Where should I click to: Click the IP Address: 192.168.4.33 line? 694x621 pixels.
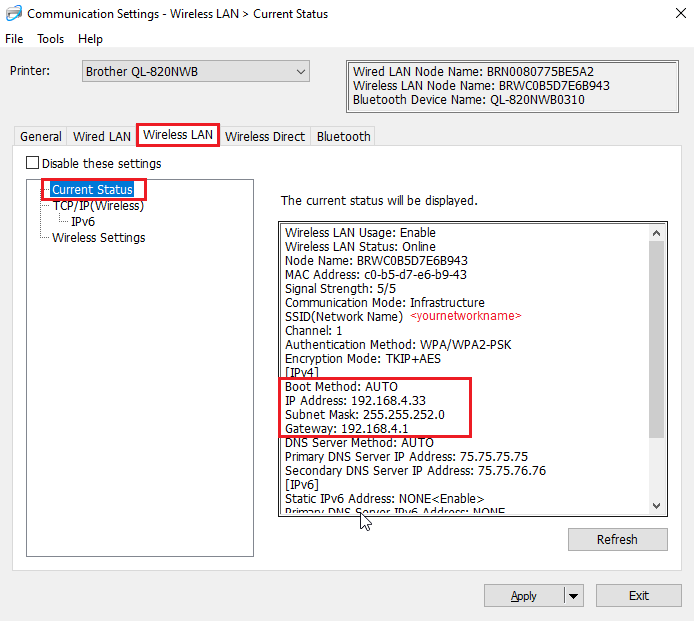355,401
